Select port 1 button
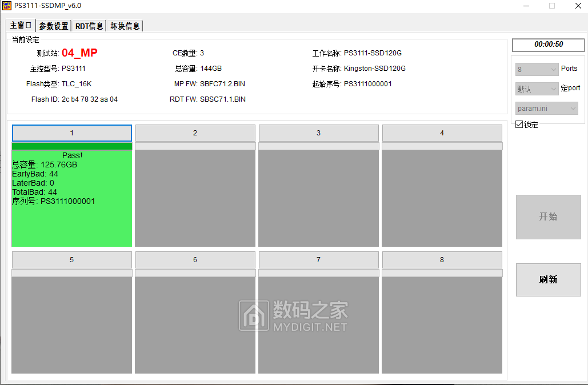This screenshot has height=385, width=588. tap(71, 133)
